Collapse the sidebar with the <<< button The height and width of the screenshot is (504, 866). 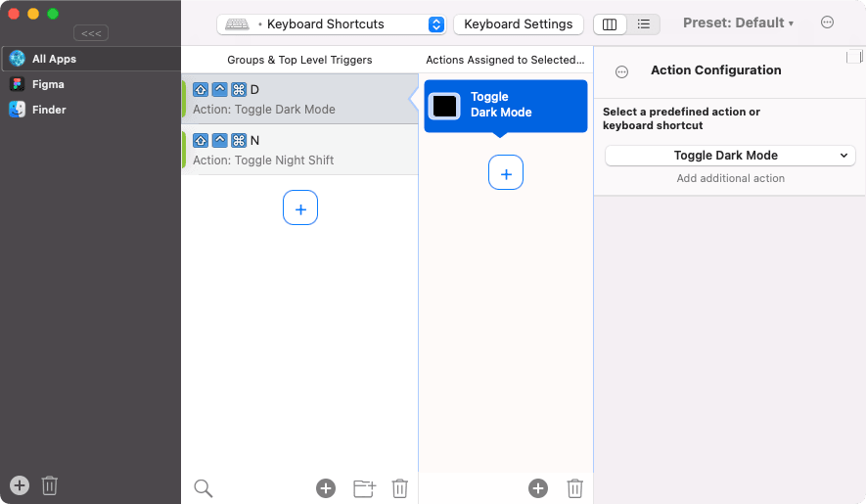click(x=91, y=33)
